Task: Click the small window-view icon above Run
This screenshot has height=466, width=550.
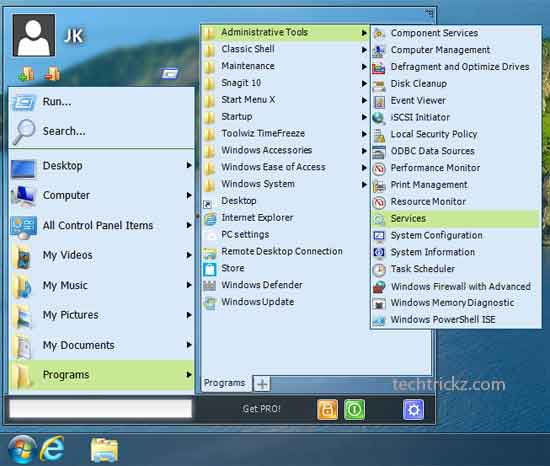Action: pos(169,74)
